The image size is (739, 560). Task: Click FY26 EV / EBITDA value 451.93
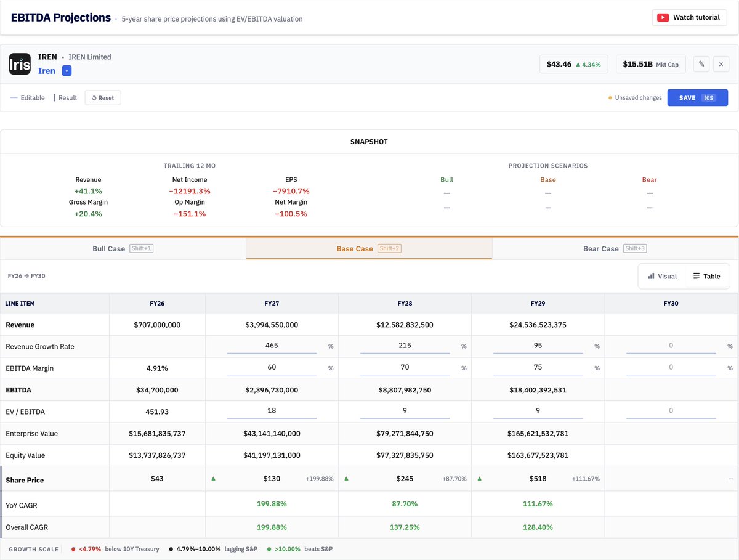click(x=157, y=411)
